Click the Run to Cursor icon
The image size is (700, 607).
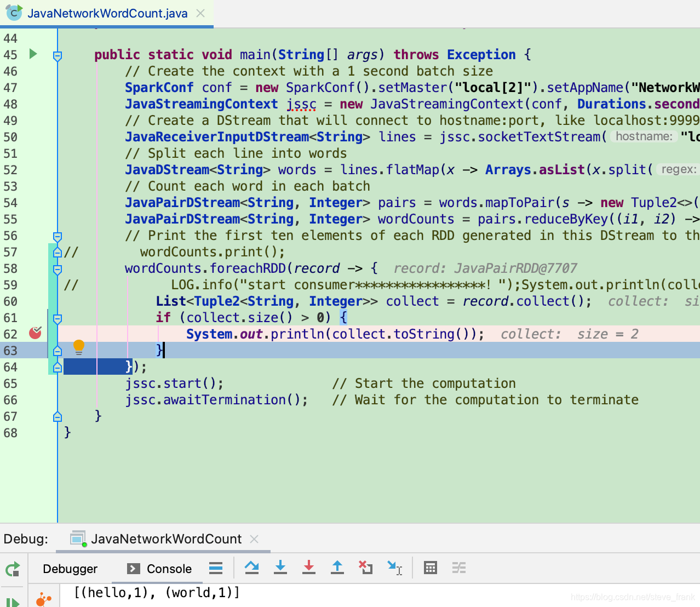coord(394,568)
